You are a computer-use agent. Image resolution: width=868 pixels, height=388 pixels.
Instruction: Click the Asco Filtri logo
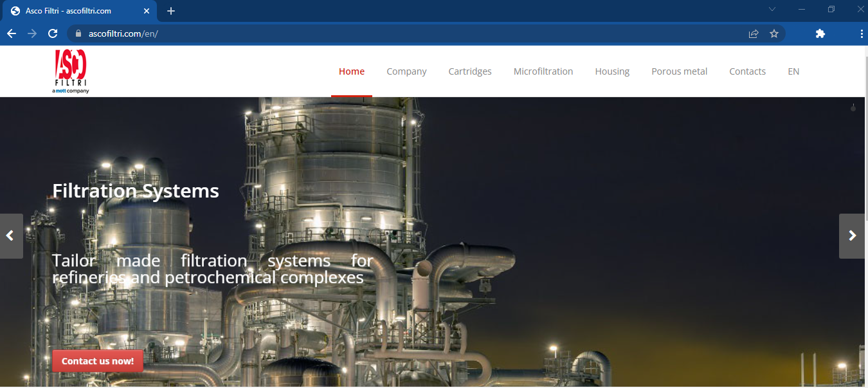tap(71, 71)
